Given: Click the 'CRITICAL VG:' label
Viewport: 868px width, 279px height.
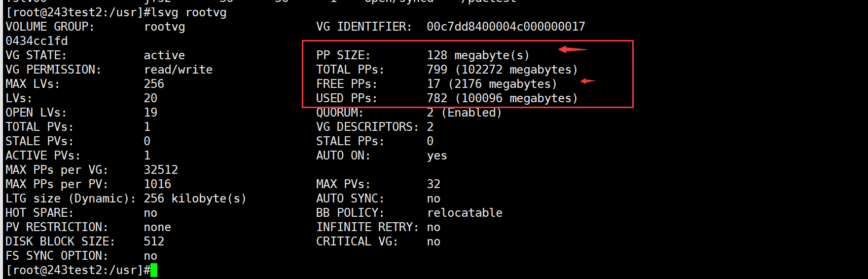Looking at the screenshot, I should (357, 241).
